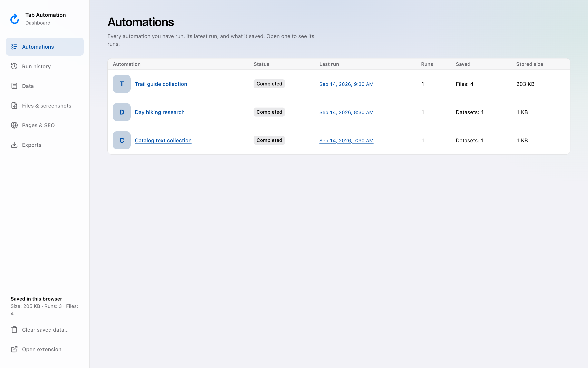Click the 'Runs' column header

click(427, 64)
